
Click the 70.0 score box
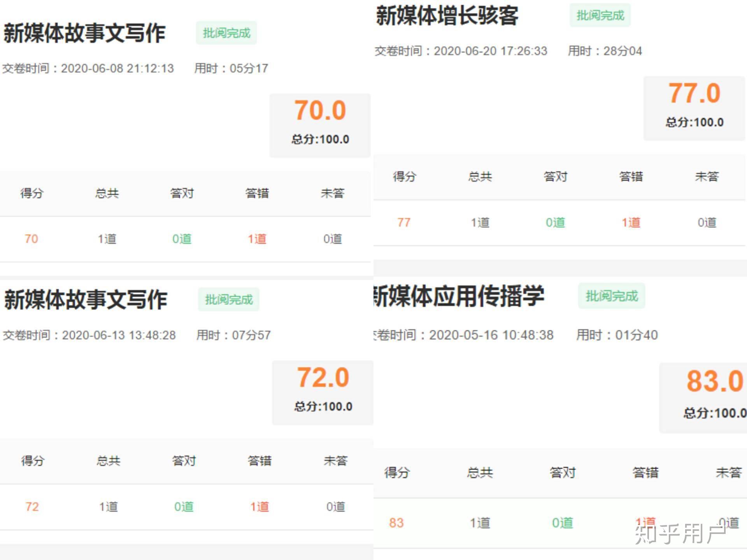[320, 125]
